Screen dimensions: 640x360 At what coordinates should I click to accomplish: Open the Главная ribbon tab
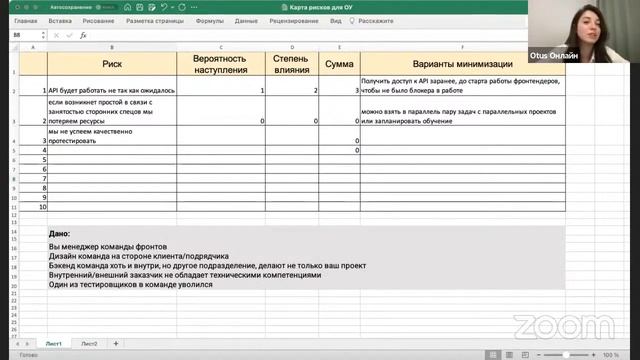point(26,21)
